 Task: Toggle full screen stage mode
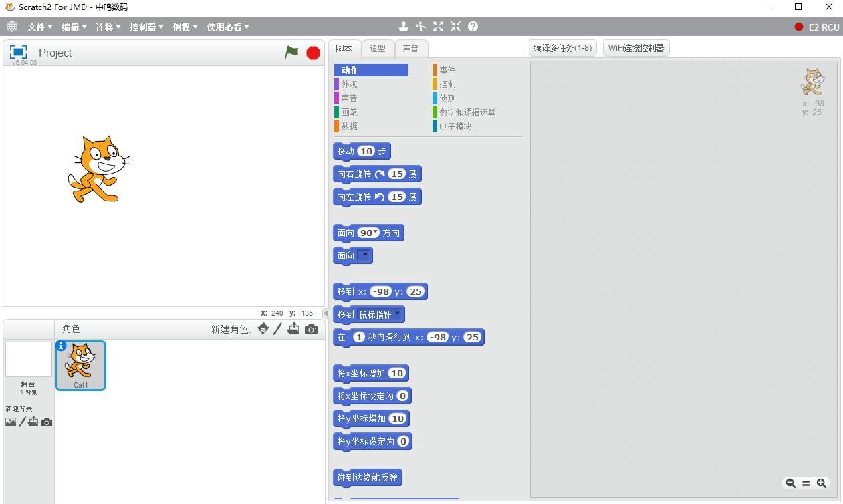[x=18, y=52]
